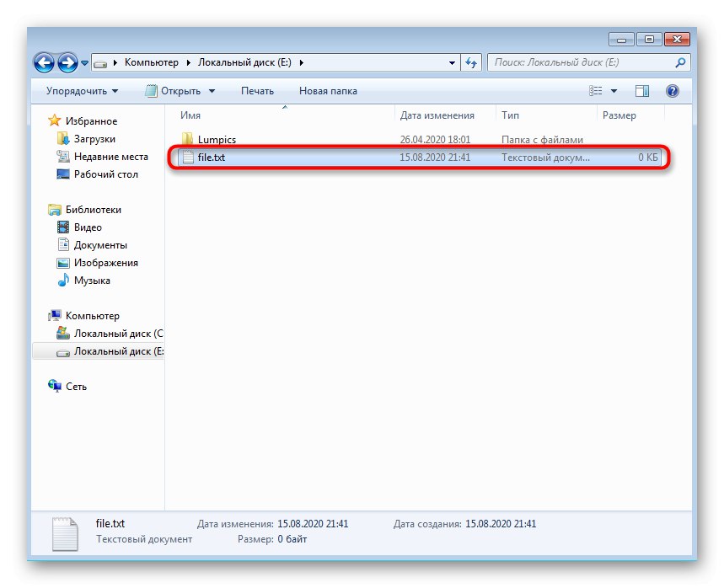
Task: Open Рабочий стол in the navigation pane
Action: coord(105,174)
